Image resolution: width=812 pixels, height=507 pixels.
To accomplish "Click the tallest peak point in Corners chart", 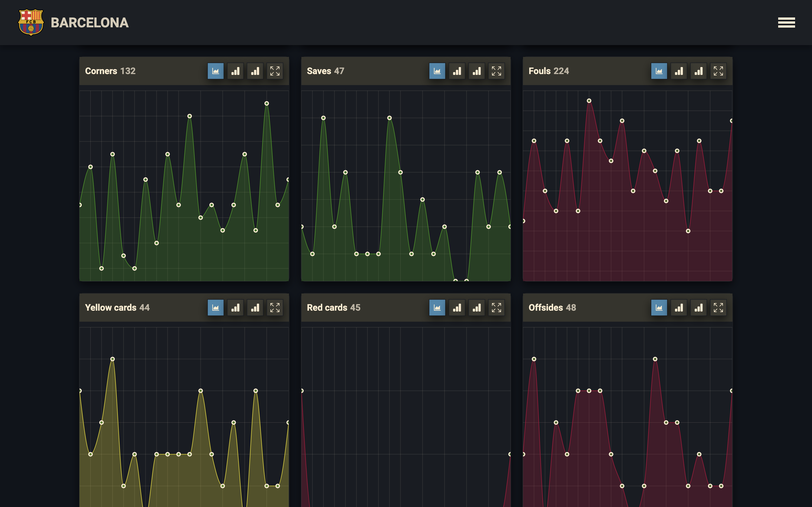I will 266,103.
